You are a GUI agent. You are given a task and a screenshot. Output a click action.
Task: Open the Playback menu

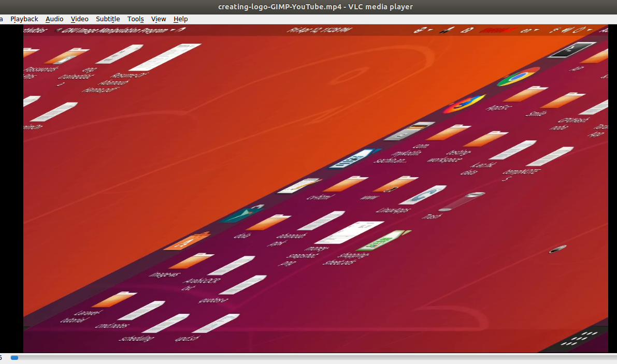24,19
